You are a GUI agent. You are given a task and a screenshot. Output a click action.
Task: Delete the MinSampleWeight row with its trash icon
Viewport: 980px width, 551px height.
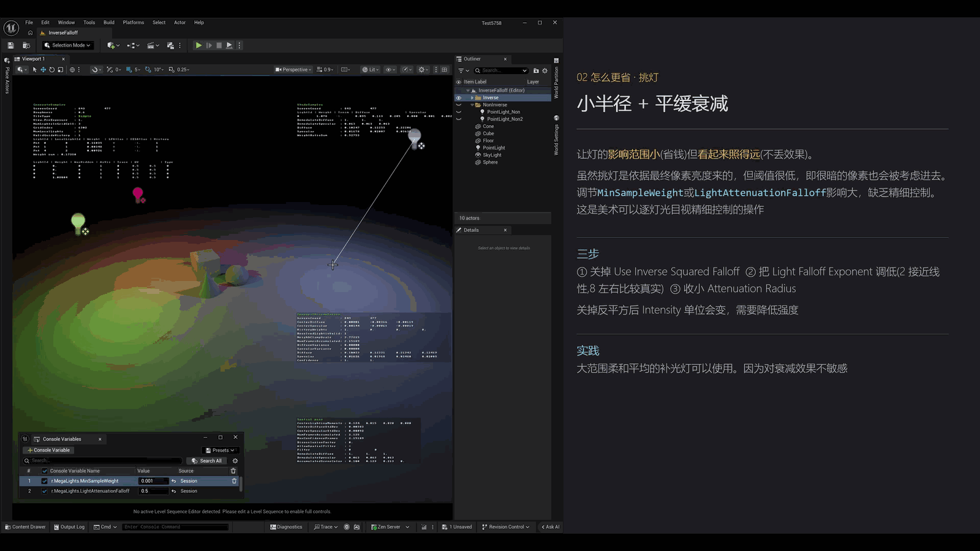click(x=234, y=481)
